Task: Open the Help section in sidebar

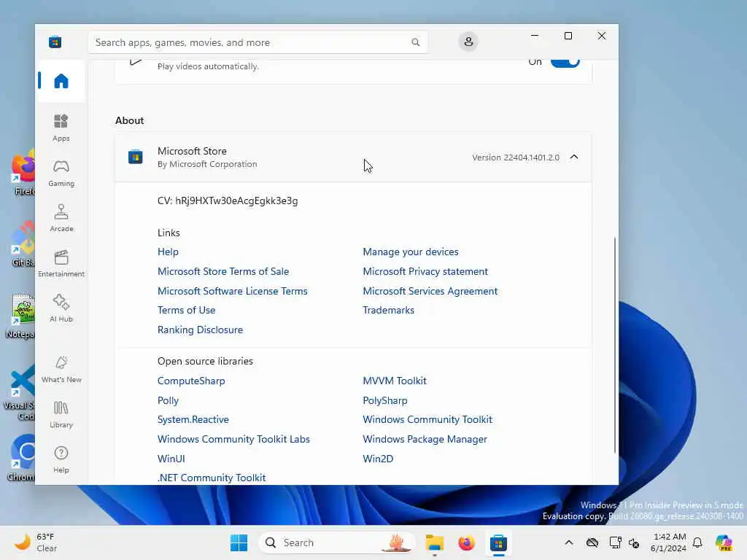Action: (x=61, y=459)
